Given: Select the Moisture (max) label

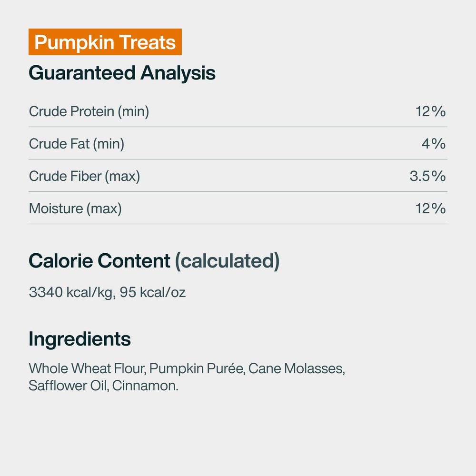Looking at the screenshot, I should point(75,208).
